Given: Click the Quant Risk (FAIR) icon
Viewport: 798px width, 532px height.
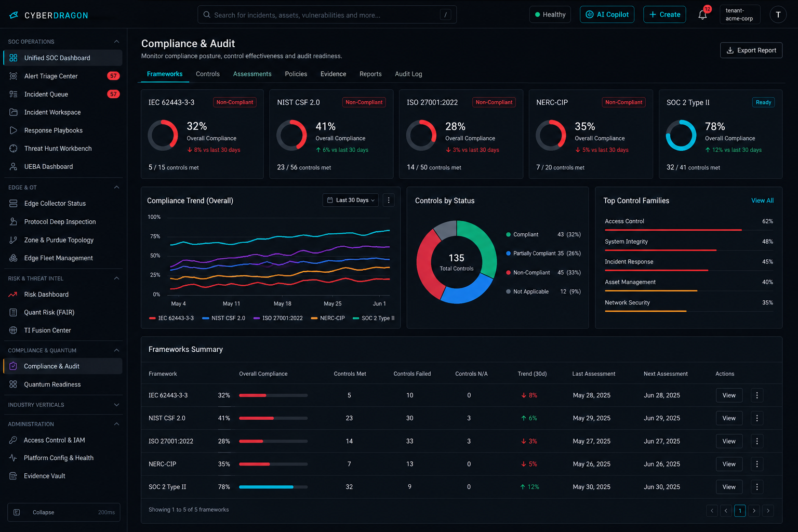Looking at the screenshot, I should point(14,312).
